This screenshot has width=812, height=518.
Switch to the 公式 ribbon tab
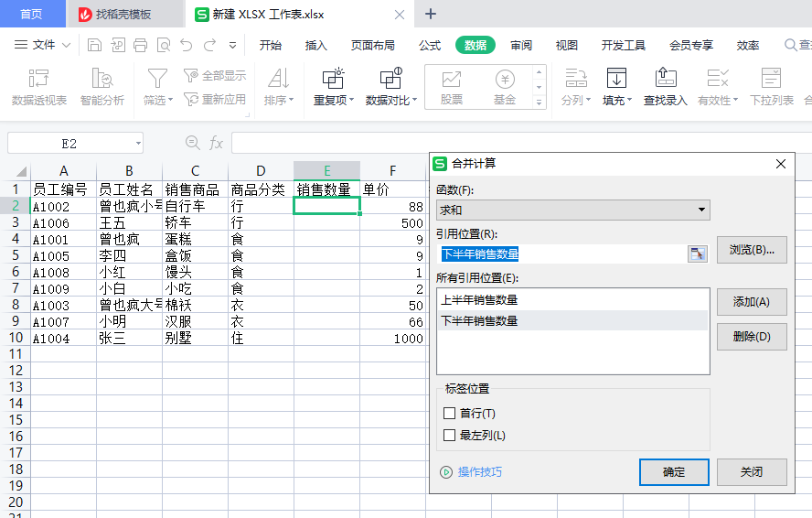coord(429,46)
